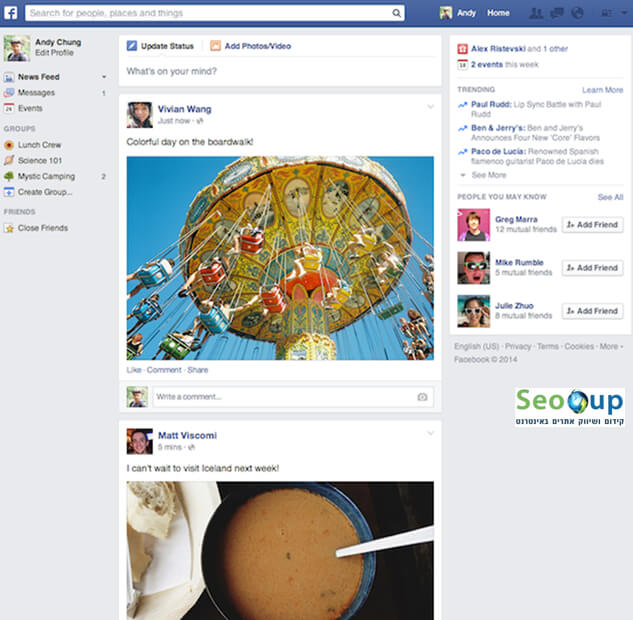Click Vivian Wang's avatar
This screenshot has height=620, width=633.
(x=140, y=115)
